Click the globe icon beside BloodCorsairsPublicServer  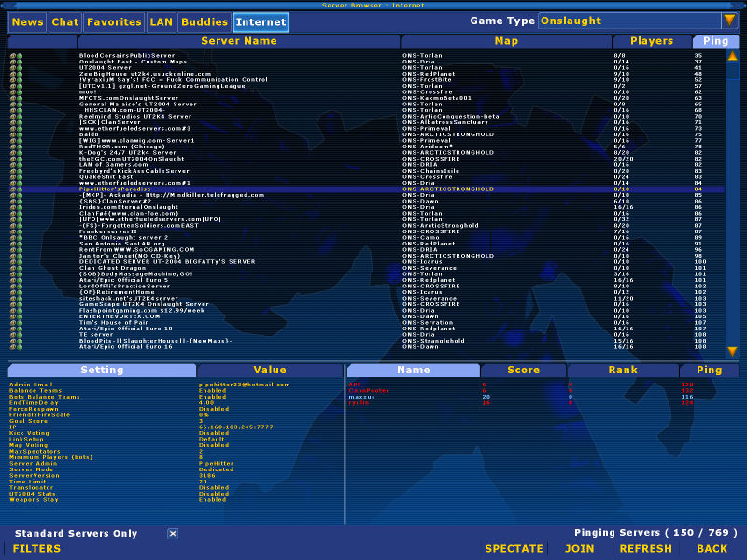(12, 55)
